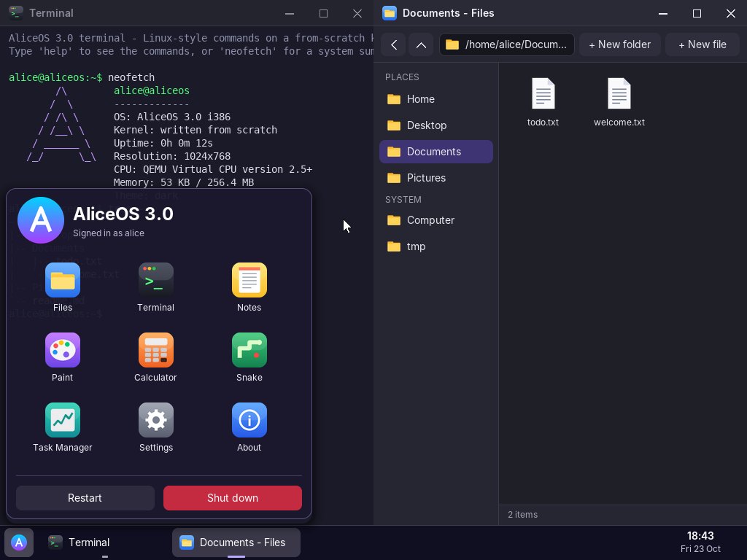Maximize the Documents - Files window
This screenshot has height=560, width=747.
pyautogui.click(x=697, y=13)
